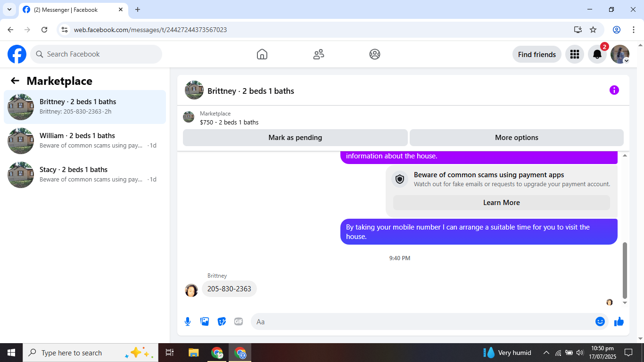
Task: Go to the Home feed icon
Action: (x=262, y=54)
